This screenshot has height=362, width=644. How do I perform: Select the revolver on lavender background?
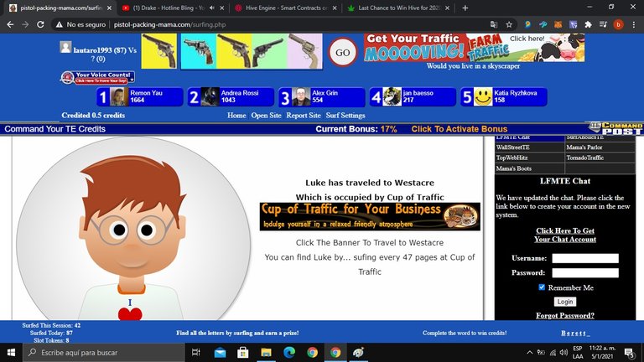pyautogui.click(x=304, y=51)
